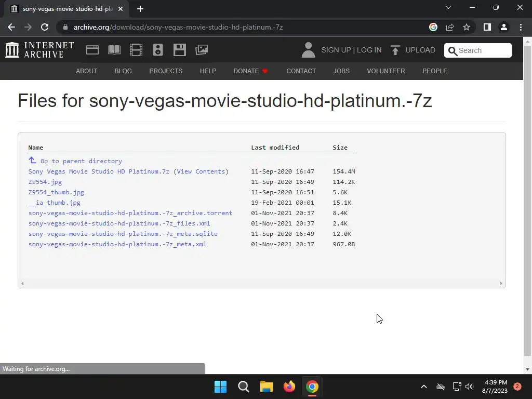Open tab search dropdown chevron

pos(448,7)
